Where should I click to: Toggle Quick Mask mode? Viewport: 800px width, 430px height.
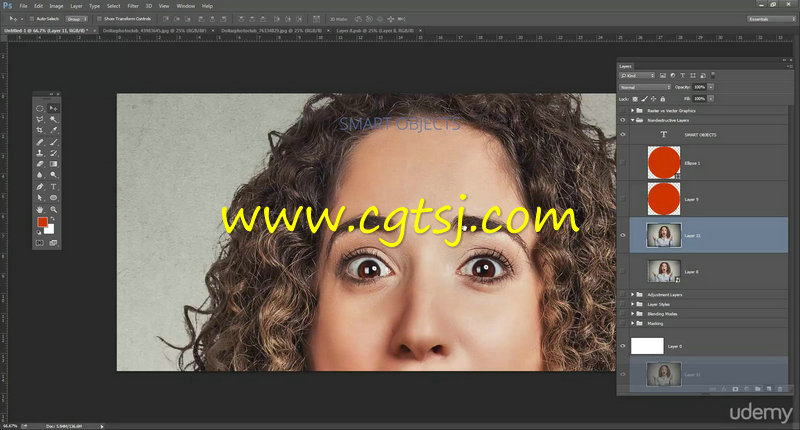pos(40,243)
